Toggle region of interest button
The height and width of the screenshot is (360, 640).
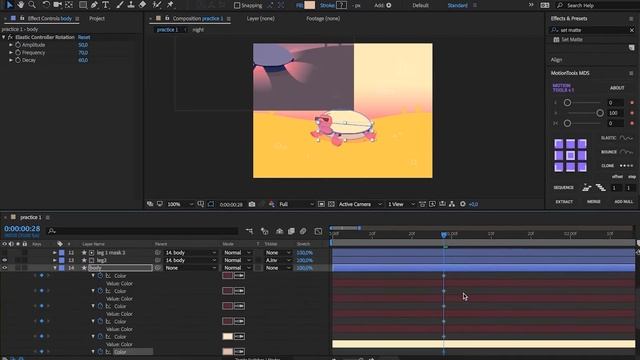(321, 204)
